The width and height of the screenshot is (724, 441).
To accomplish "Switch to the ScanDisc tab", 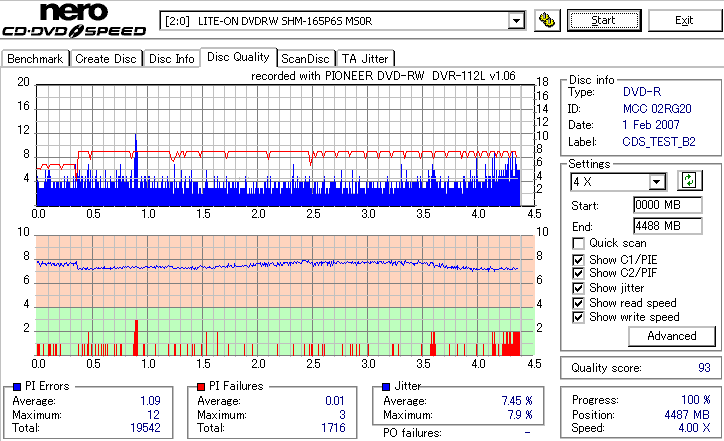I will point(305,59).
